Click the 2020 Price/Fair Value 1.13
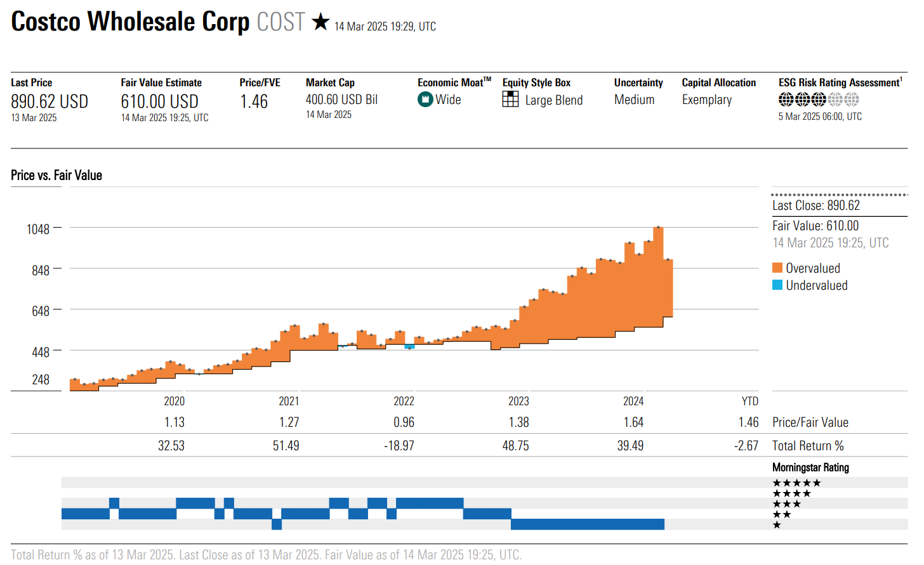The width and height of the screenshot is (924, 565). pos(175,422)
